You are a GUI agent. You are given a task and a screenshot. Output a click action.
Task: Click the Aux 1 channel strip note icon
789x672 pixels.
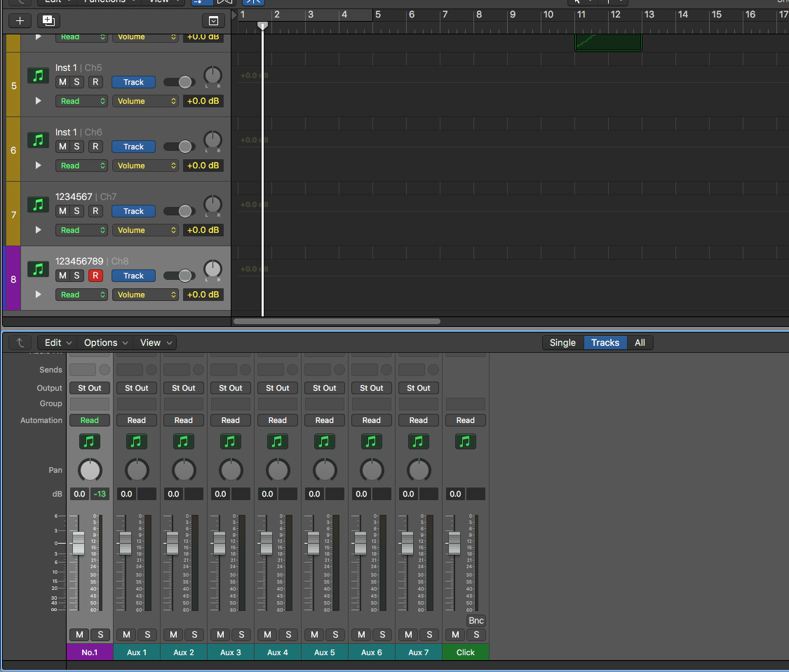(x=136, y=441)
